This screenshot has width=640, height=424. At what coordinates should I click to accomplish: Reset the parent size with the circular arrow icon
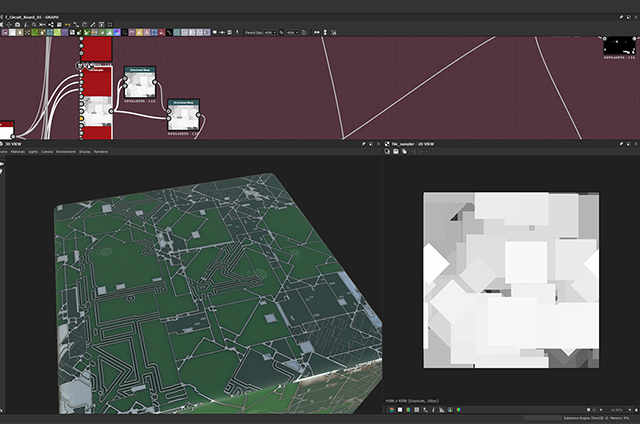click(304, 32)
